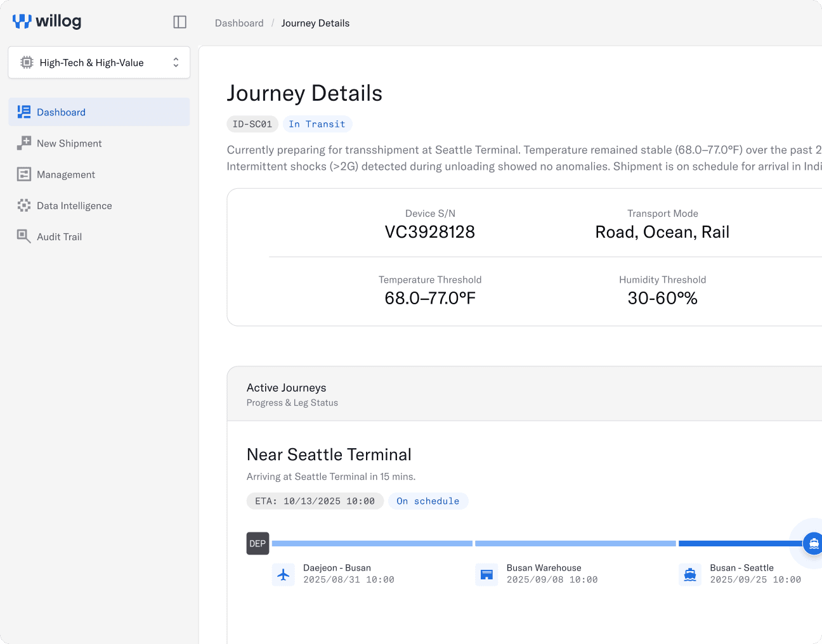Viewport: 822px width, 644px height.
Task: Click Journey Details breadcrumb
Action: point(315,23)
